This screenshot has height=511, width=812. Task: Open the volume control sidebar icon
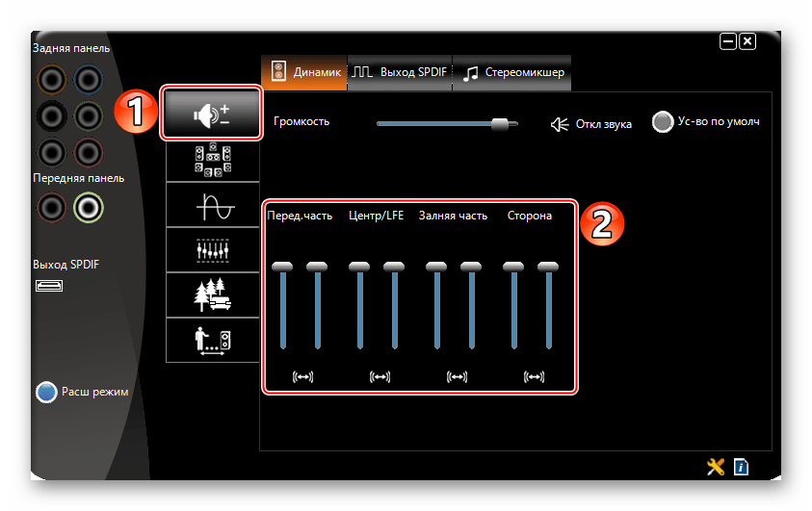tap(211, 115)
